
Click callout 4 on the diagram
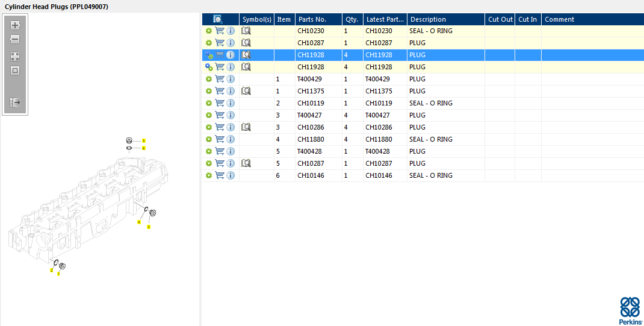pyautogui.click(x=139, y=222)
